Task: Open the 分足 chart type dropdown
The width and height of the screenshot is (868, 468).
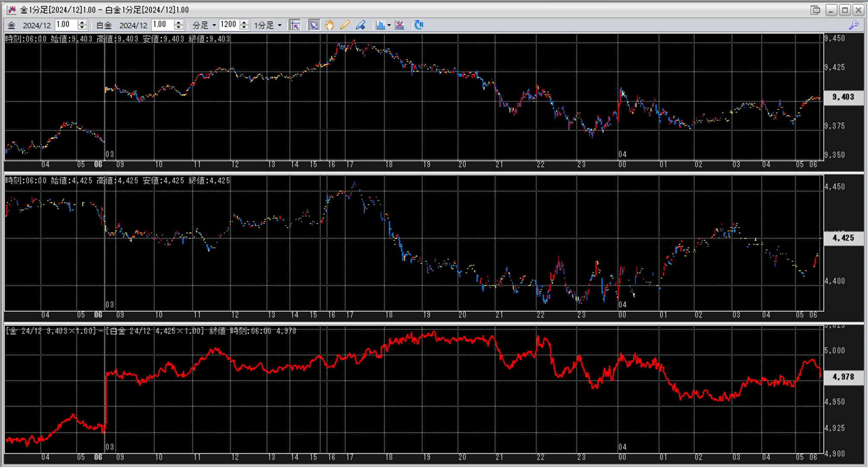Action: (x=204, y=25)
